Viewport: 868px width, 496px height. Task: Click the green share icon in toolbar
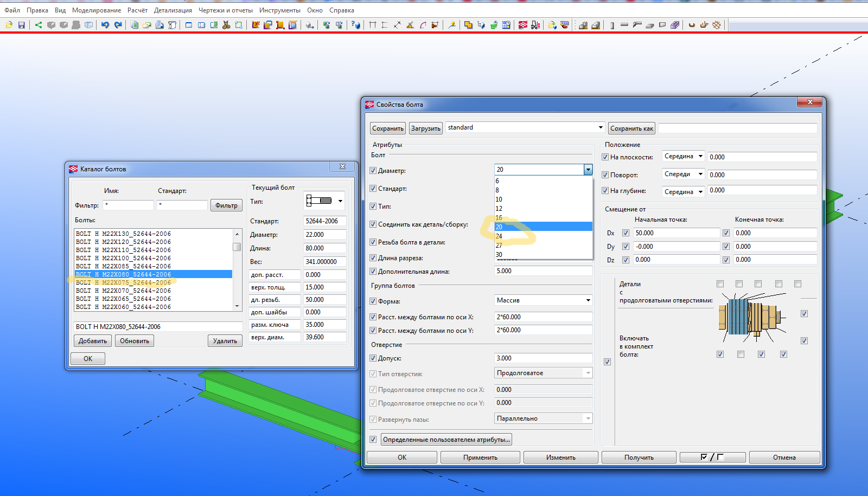click(x=38, y=25)
